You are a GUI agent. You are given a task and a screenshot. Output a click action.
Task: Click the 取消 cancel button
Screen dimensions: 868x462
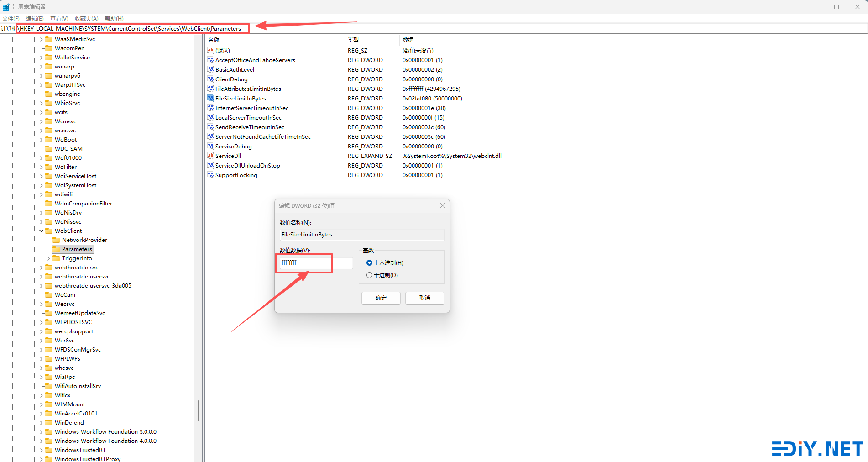point(424,298)
